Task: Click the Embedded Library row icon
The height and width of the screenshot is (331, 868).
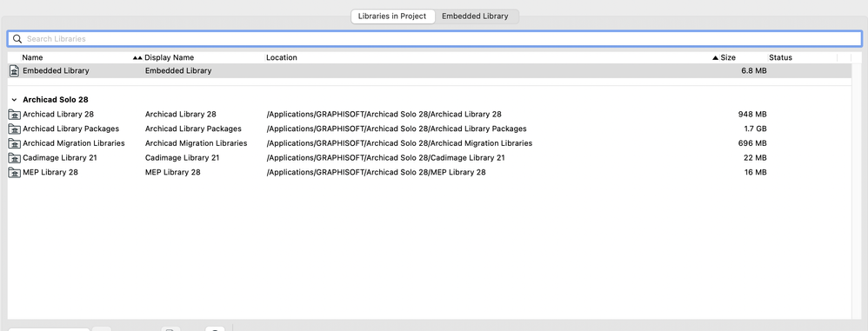Action: coord(15,70)
